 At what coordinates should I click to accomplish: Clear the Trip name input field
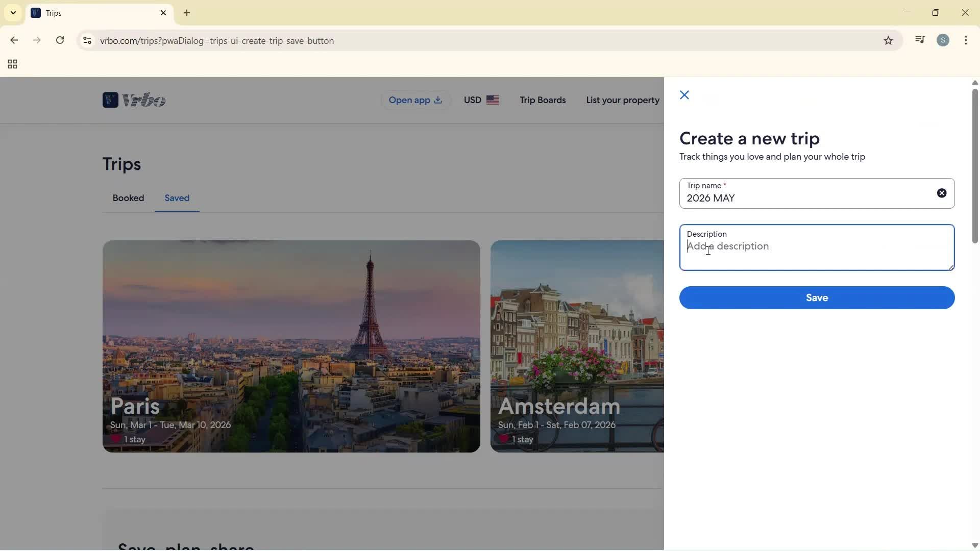(942, 193)
